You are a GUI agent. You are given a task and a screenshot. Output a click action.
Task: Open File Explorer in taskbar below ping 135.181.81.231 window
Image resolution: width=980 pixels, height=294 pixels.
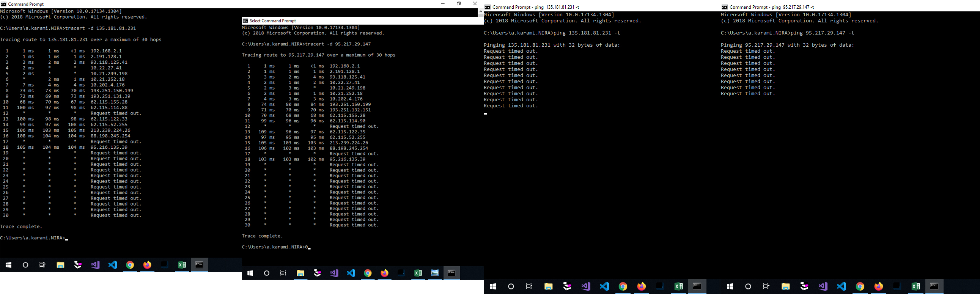coord(548,286)
